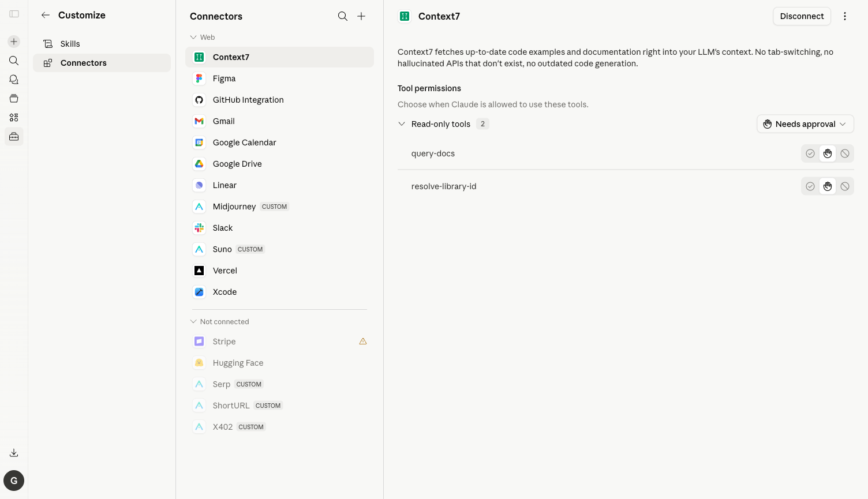Click the resolve-library-id tool name
The height and width of the screenshot is (499, 868).
pos(444,186)
